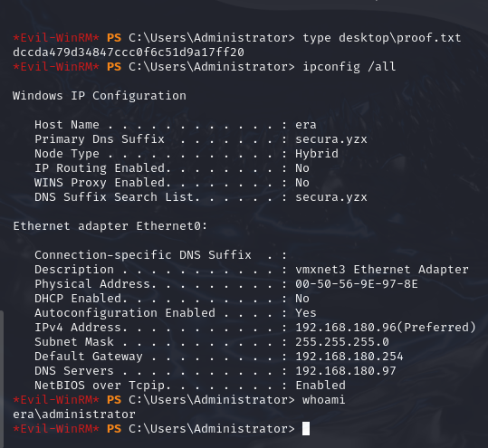Click the Host Name value era
This screenshot has height=448, width=488.
click(x=306, y=125)
